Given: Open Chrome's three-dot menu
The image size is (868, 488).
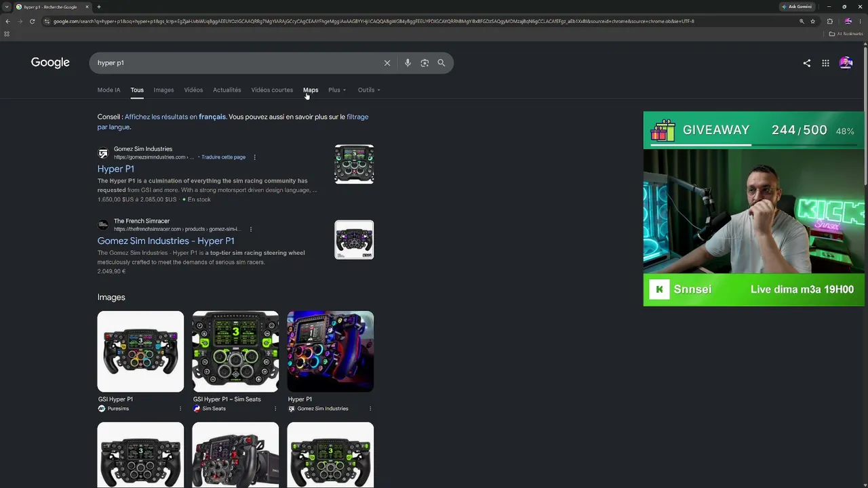Looking at the screenshot, I should coord(861,21).
